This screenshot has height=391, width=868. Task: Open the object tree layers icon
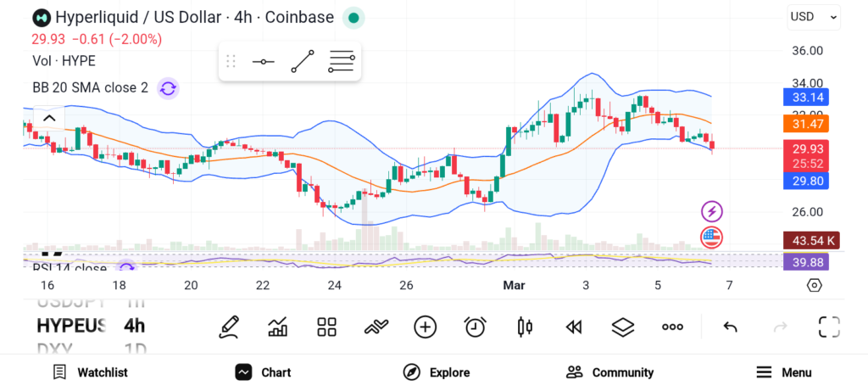(x=623, y=327)
